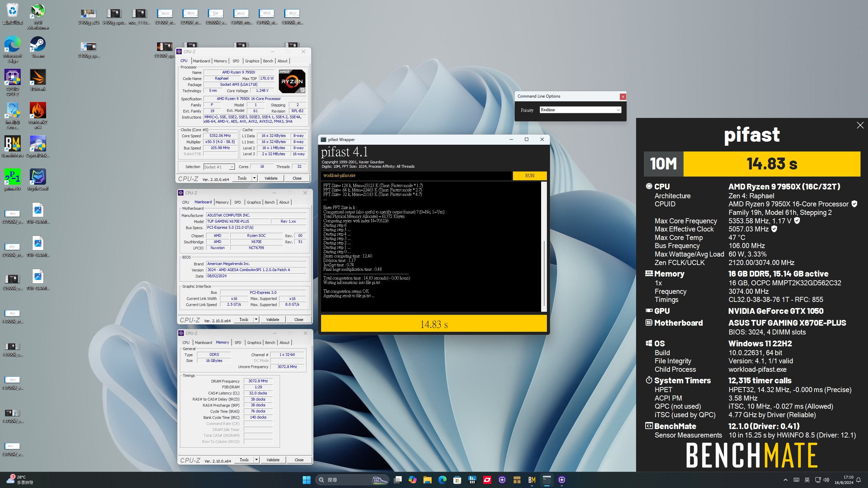Launch FurMark2 x64 from desktop
868x488 pixels.
[x=38, y=116]
